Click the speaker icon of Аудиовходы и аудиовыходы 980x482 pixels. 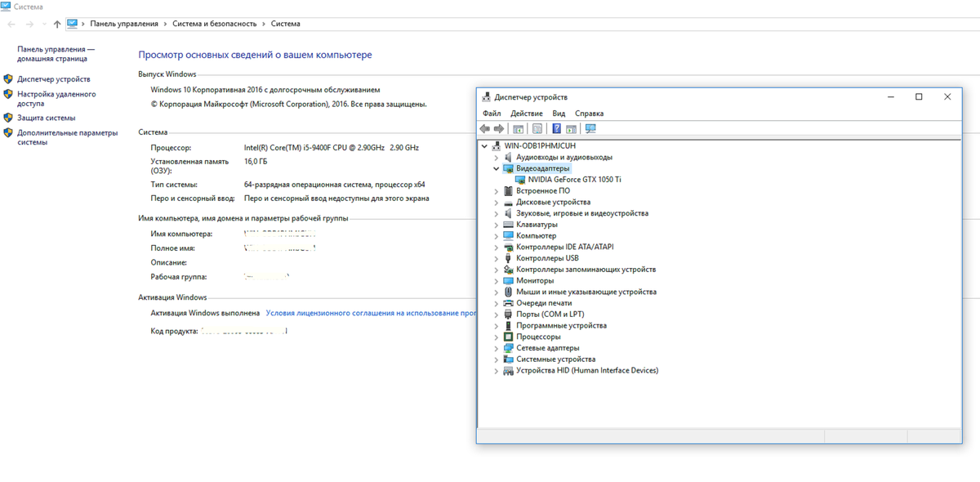click(509, 157)
